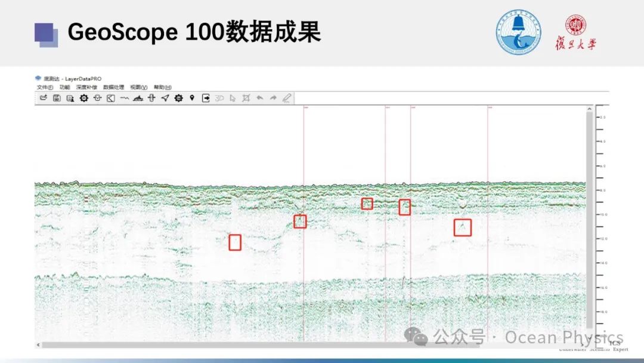Click the 3D view icon
Screen dimensions: 644x363
[x=219, y=99]
